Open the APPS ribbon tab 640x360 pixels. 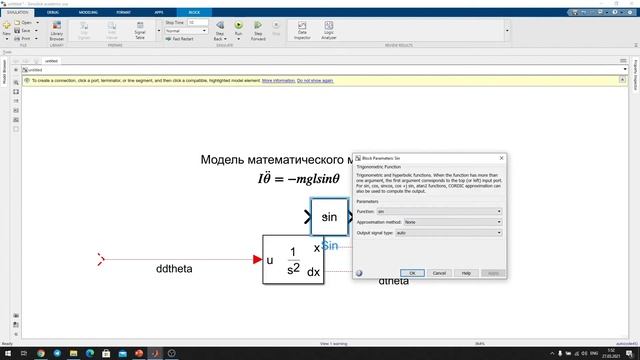click(x=159, y=12)
